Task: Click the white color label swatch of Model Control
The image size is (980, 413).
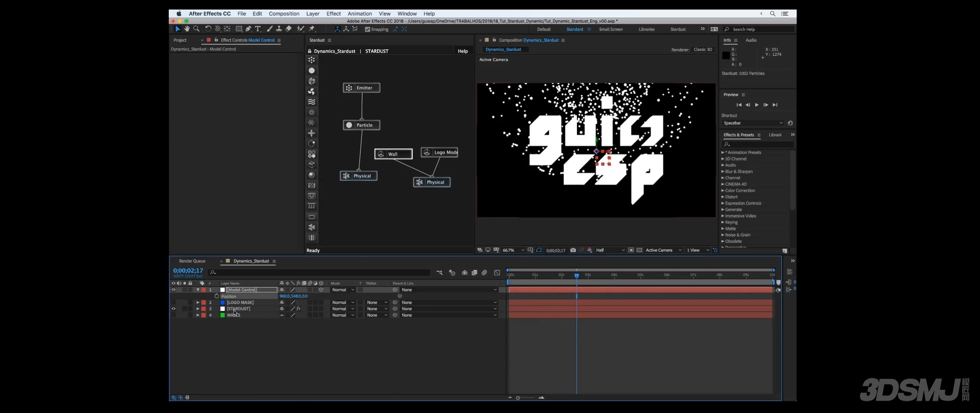Action: click(222, 290)
